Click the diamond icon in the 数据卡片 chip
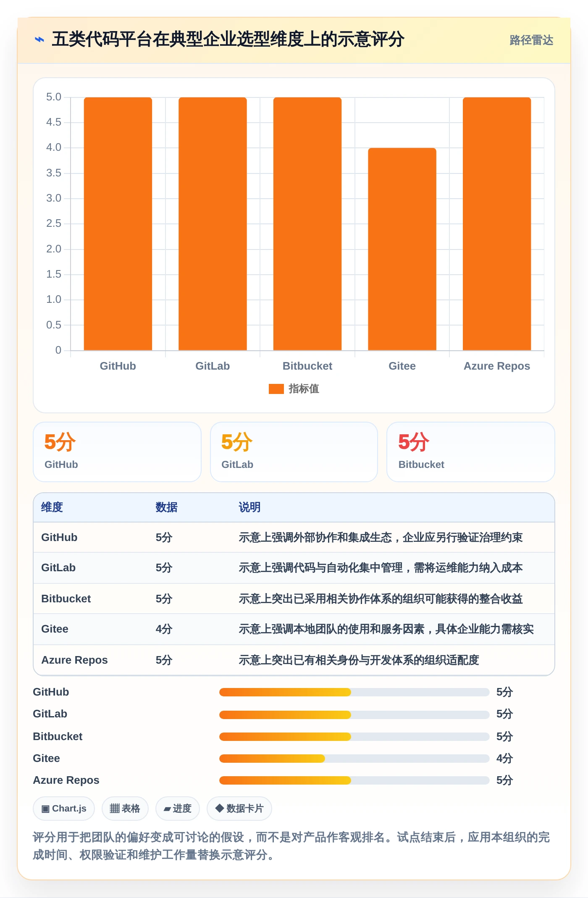588x898 pixels. click(x=219, y=808)
